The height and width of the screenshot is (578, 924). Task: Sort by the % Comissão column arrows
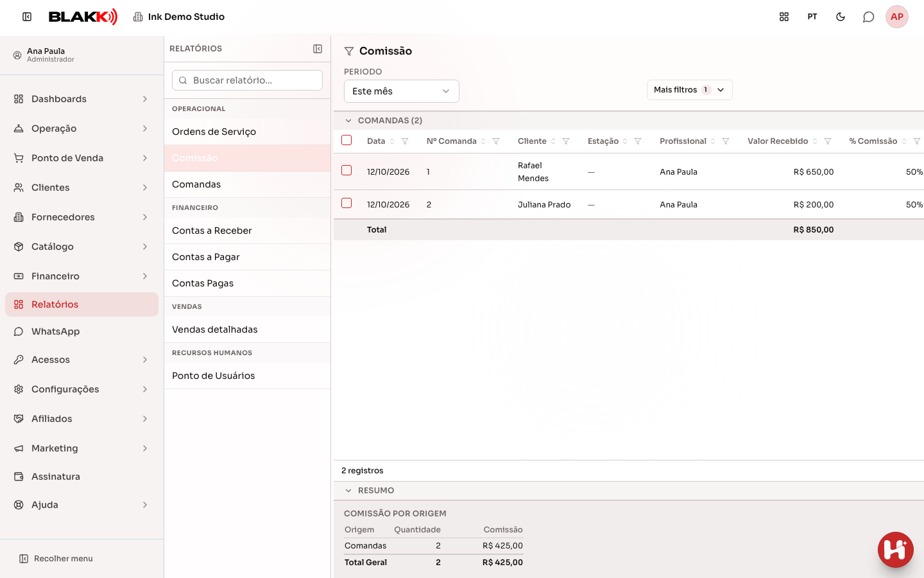tap(904, 141)
